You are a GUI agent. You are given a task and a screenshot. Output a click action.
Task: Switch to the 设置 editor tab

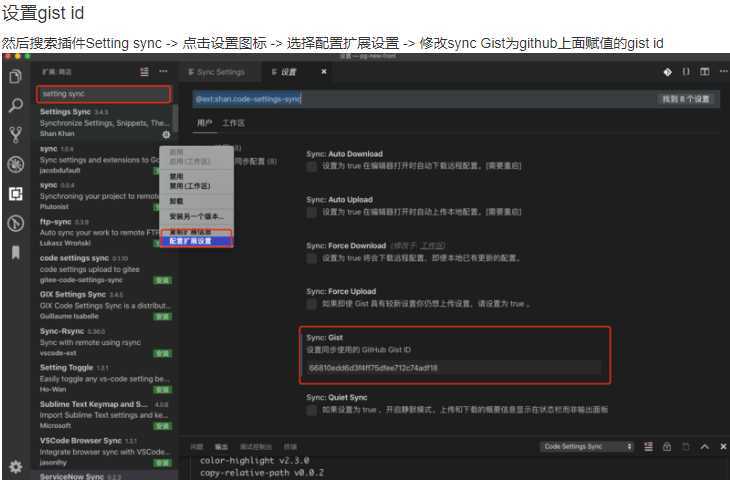point(288,72)
